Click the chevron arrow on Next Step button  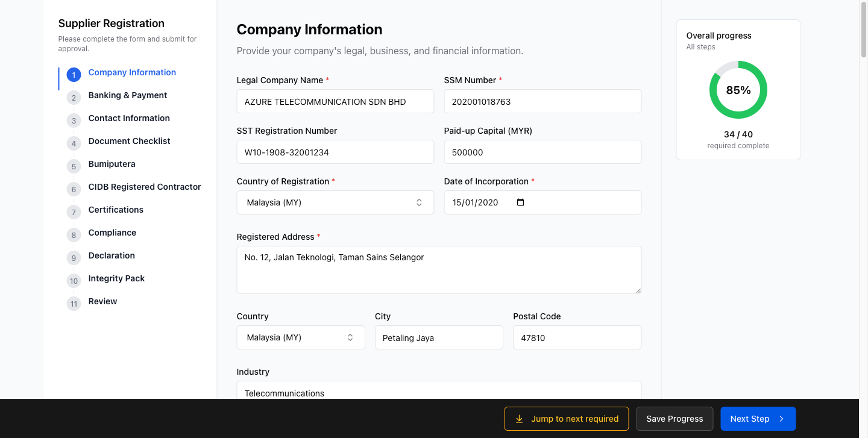point(781,419)
